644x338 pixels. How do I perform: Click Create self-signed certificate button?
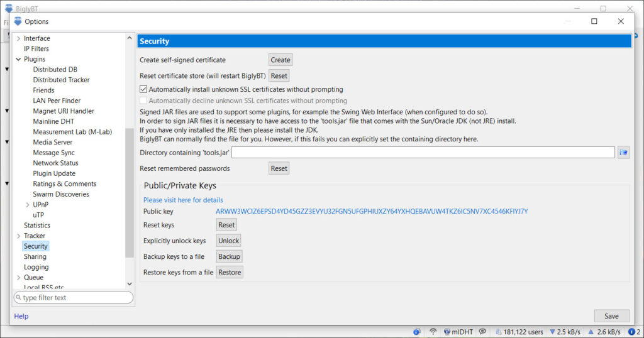(280, 60)
